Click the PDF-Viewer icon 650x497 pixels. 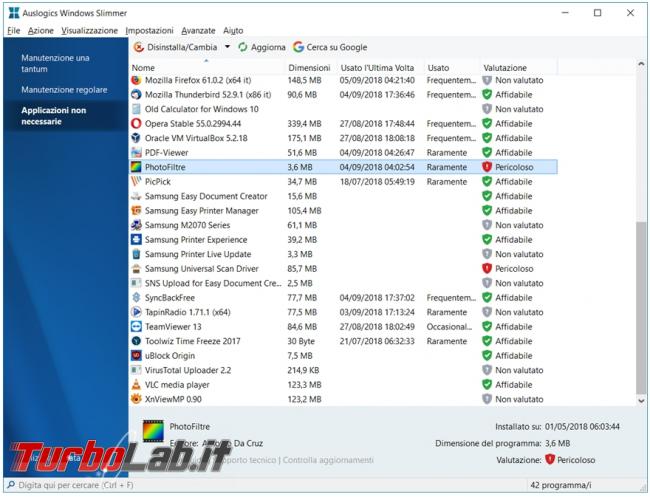point(136,153)
